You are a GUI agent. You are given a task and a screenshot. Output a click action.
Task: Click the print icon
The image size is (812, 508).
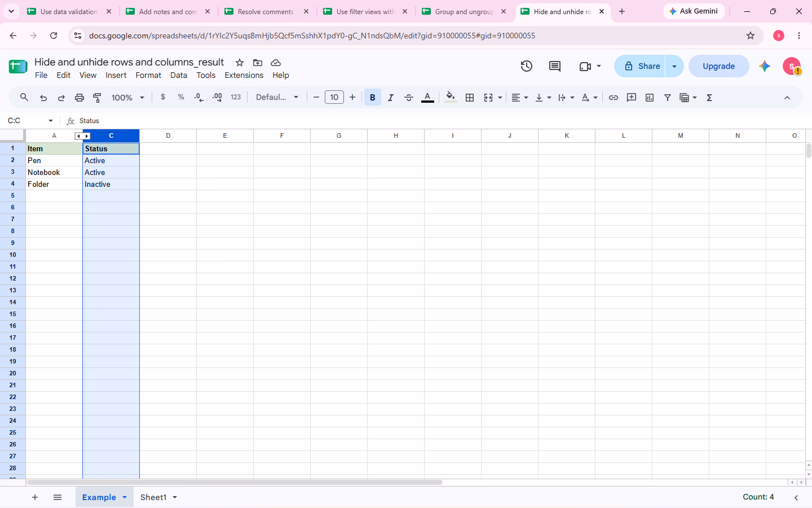[80, 98]
